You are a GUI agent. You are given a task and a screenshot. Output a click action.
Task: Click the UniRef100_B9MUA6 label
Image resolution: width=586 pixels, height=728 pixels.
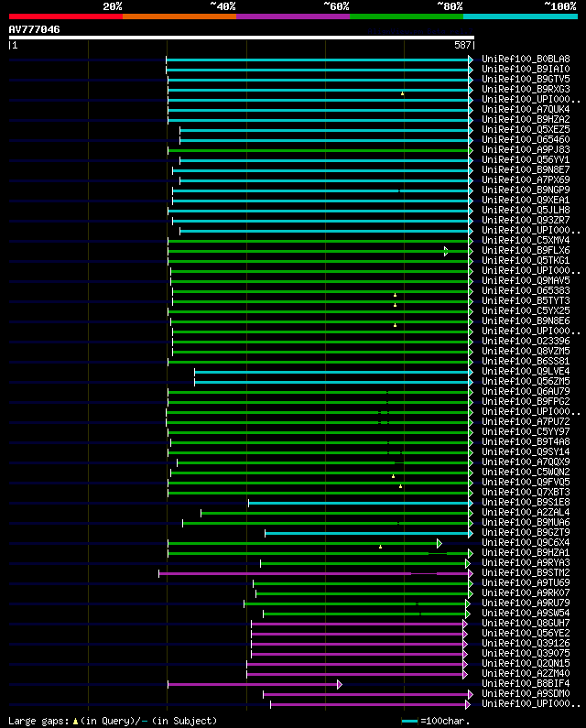click(526, 523)
